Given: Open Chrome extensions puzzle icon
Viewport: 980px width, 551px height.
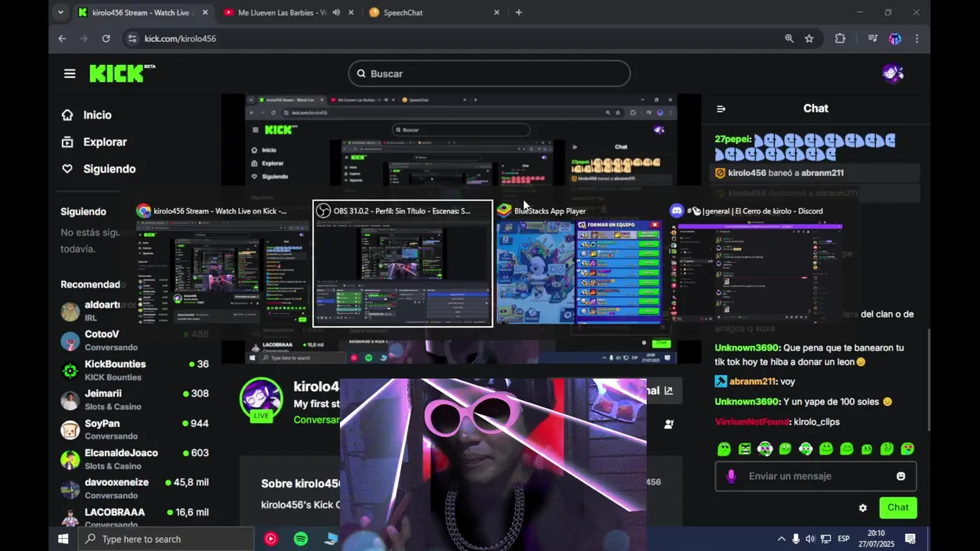Looking at the screenshot, I should [840, 38].
